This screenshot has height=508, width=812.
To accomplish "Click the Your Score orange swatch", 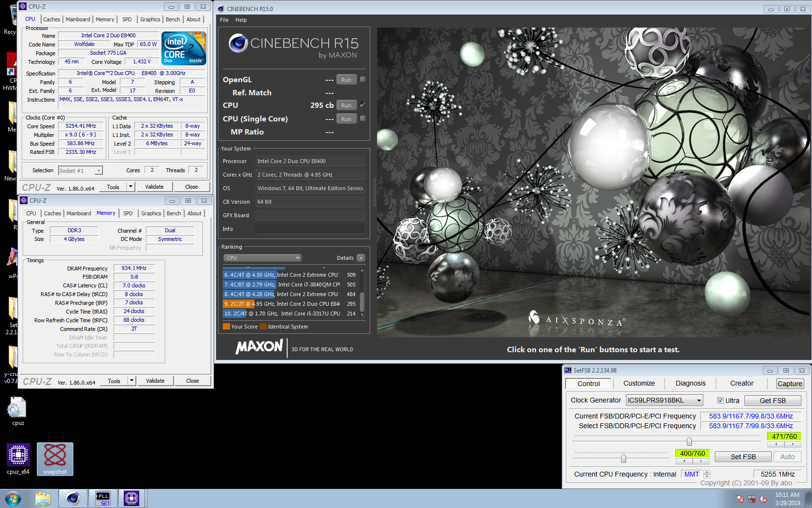I will tap(226, 327).
